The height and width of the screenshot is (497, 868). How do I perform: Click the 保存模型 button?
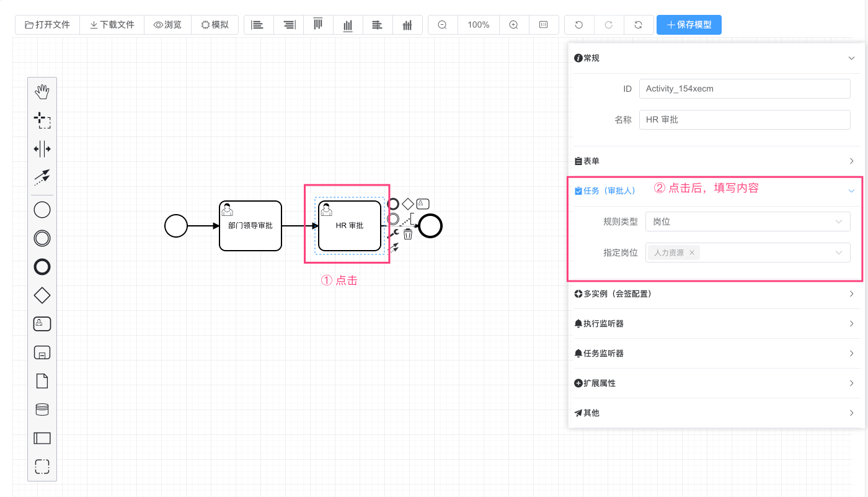tap(689, 25)
